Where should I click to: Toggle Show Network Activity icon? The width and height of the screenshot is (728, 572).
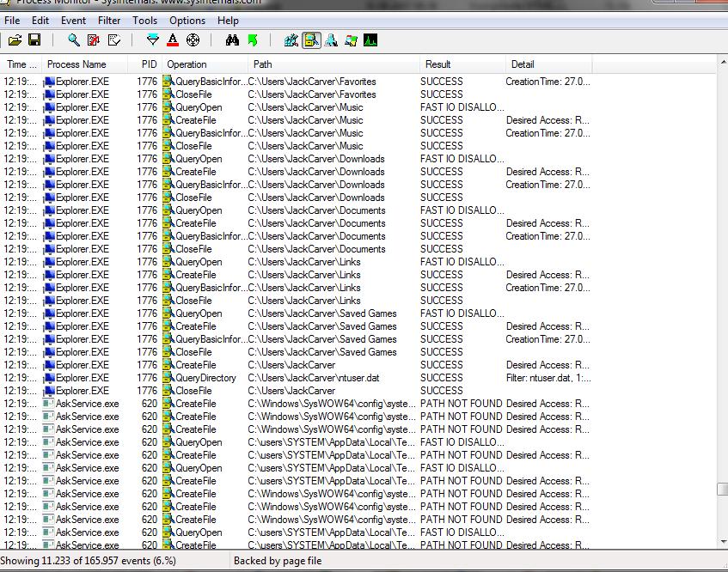click(331, 40)
